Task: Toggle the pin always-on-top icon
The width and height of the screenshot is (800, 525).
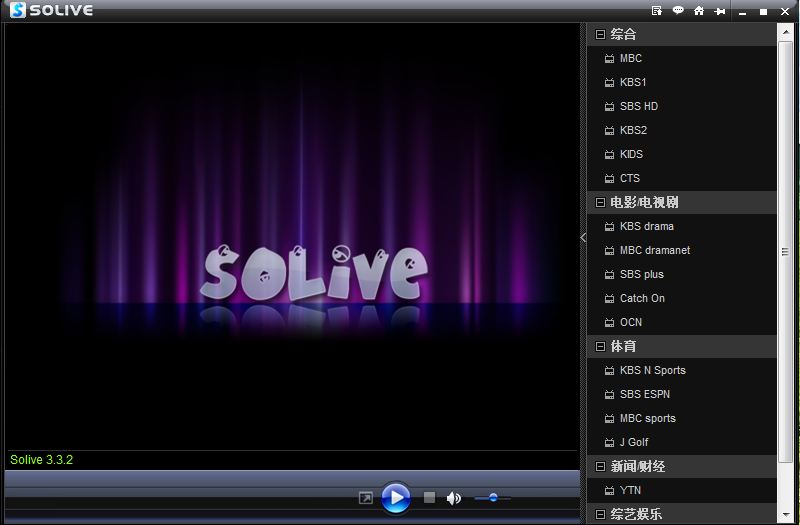Action: pos(719,11)
